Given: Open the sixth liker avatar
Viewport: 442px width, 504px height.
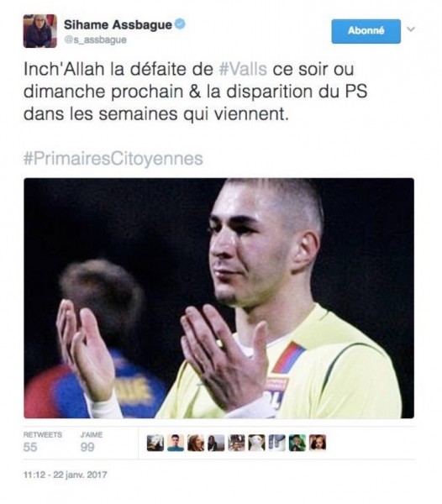Looking at the screenshot, I should 256,443.
